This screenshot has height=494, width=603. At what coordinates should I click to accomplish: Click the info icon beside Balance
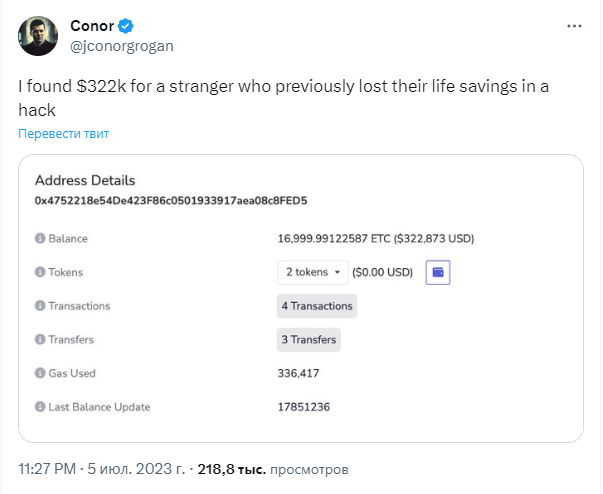point(40,238)
